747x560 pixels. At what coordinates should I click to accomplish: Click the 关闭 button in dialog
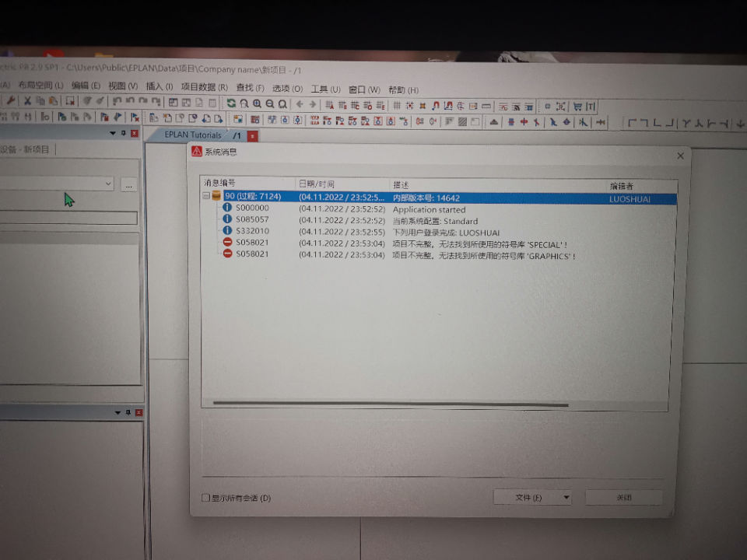[623, 497]
